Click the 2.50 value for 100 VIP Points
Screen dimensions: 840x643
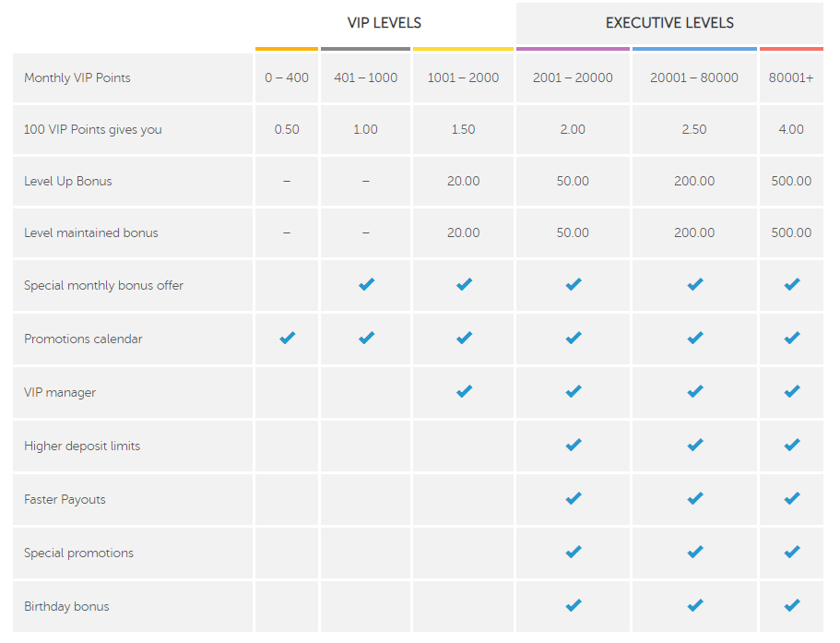click(694, 129)
